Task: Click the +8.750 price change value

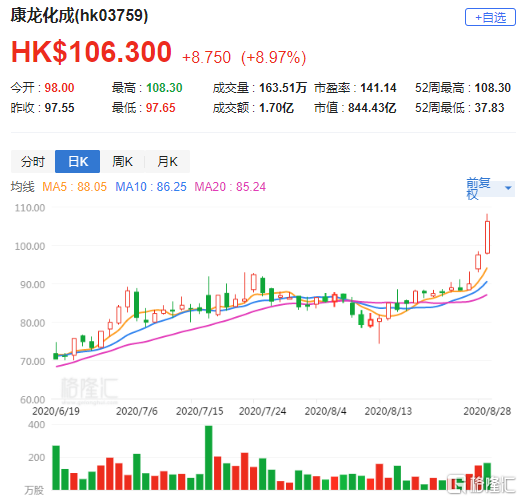Action: [206, 57]
